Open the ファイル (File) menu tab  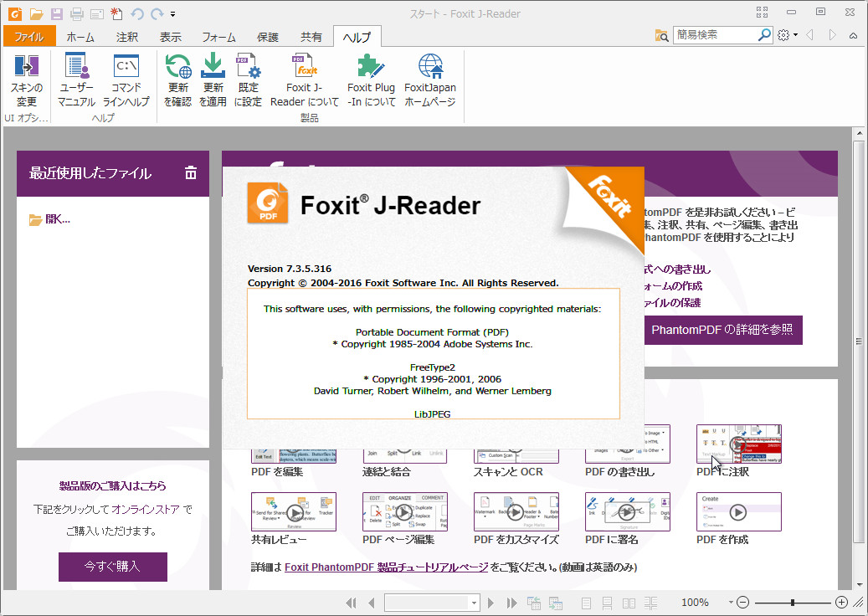(29, 37)
